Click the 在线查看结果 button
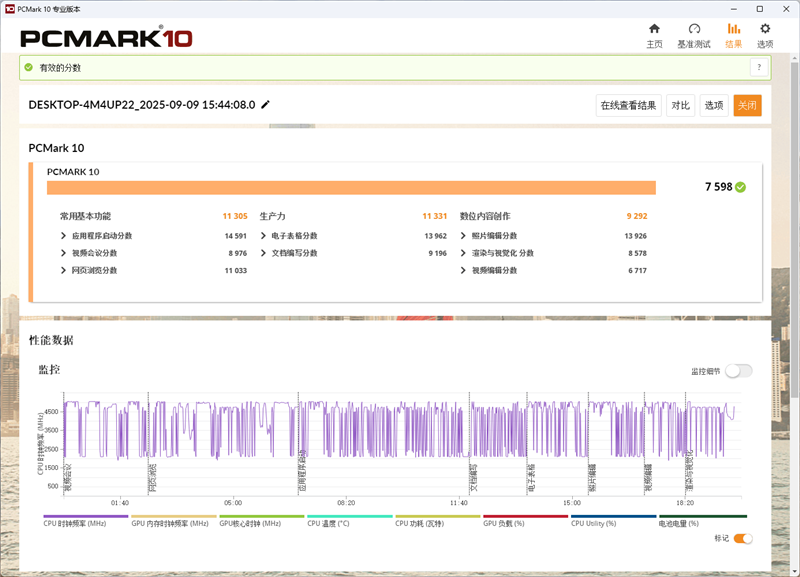This screenshot has width=800, height=577. click(629, 106)
